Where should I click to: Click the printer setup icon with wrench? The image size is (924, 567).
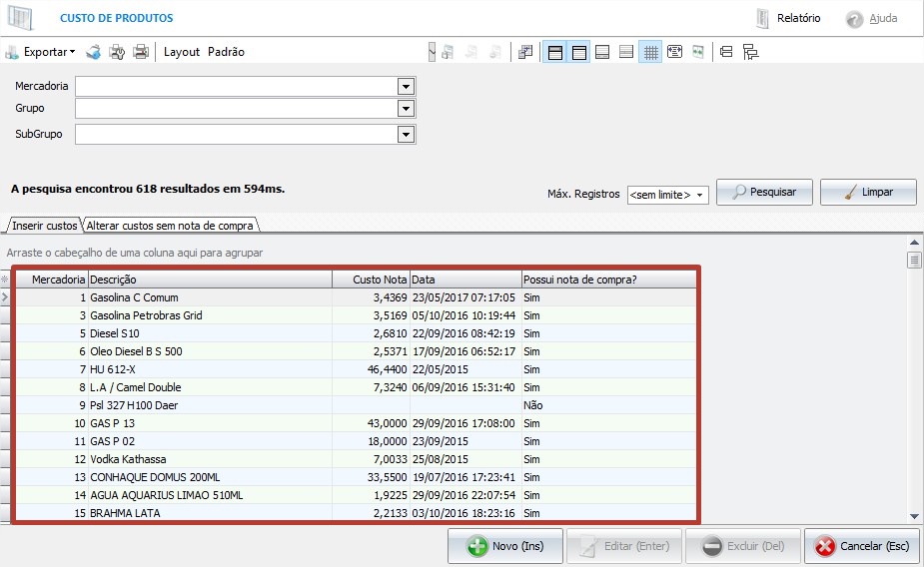coord(117,52)
